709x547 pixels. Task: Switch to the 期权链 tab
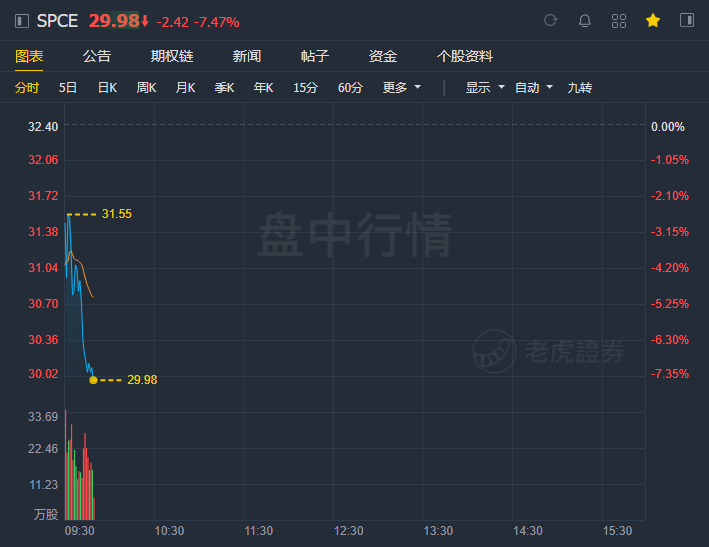pyautogui.click(x=172, y=56)
